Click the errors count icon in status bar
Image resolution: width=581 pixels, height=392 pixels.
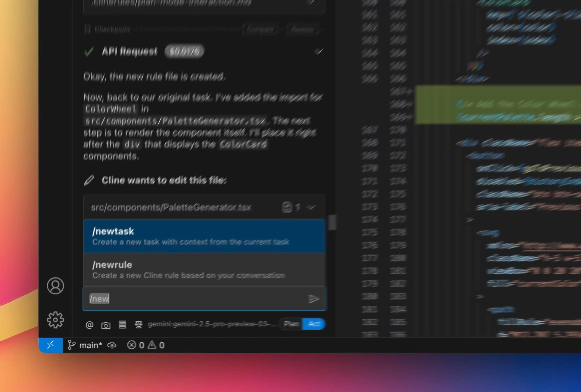132,345
